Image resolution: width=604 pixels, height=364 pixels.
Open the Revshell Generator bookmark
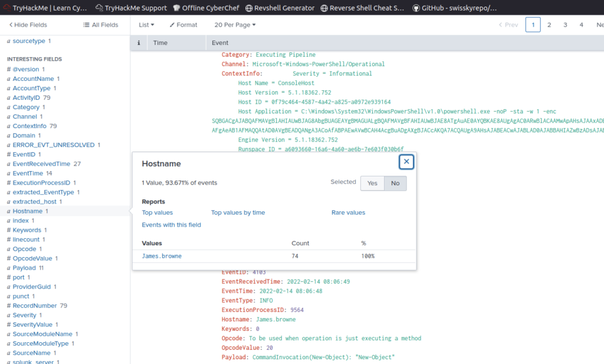[x=280, y=8]
